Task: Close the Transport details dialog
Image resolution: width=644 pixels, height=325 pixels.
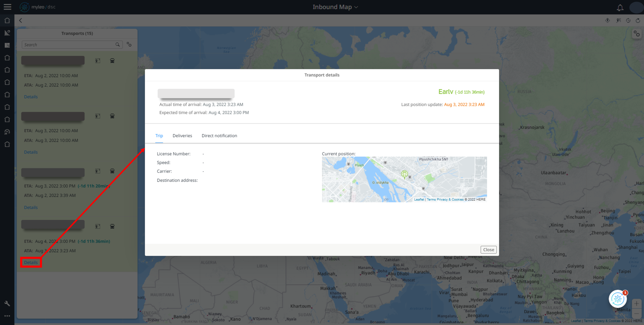Action: coord(488,250)
